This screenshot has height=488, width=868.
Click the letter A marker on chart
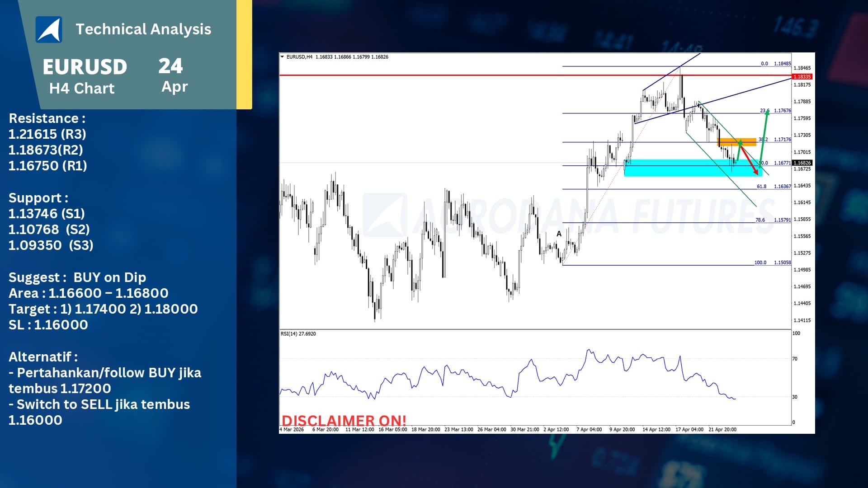coord(559,234)
